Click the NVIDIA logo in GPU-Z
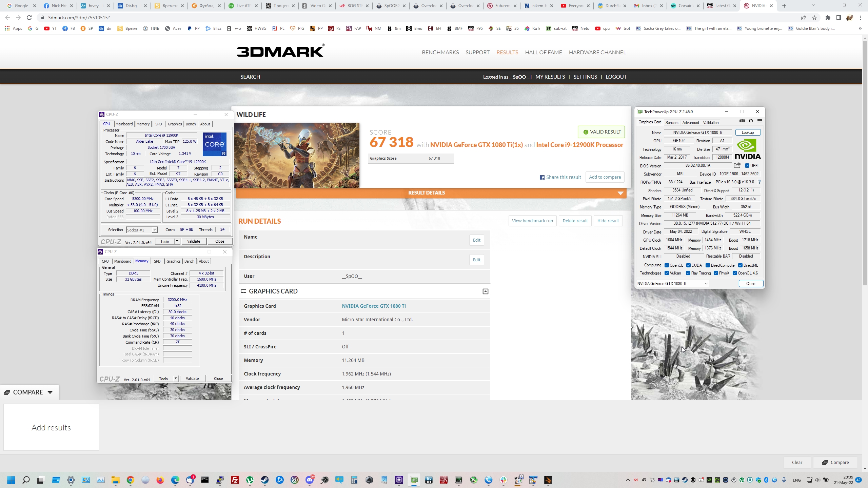 (x=748, y=149)
